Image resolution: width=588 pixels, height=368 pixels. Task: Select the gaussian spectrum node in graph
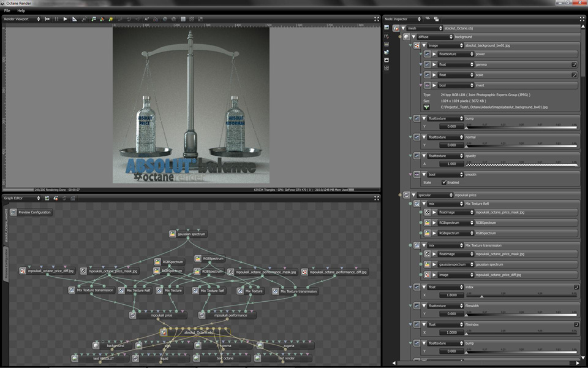tap(187, 234)
